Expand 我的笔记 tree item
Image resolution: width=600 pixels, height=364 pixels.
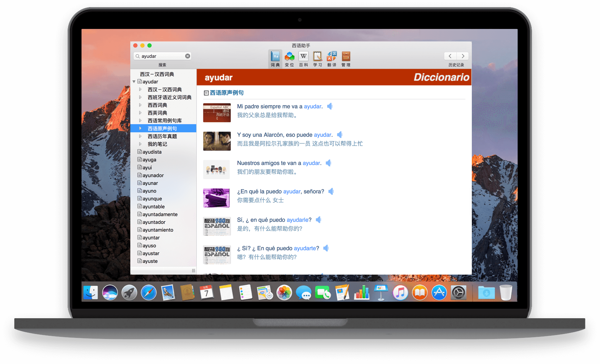click(x=140, y=144)
